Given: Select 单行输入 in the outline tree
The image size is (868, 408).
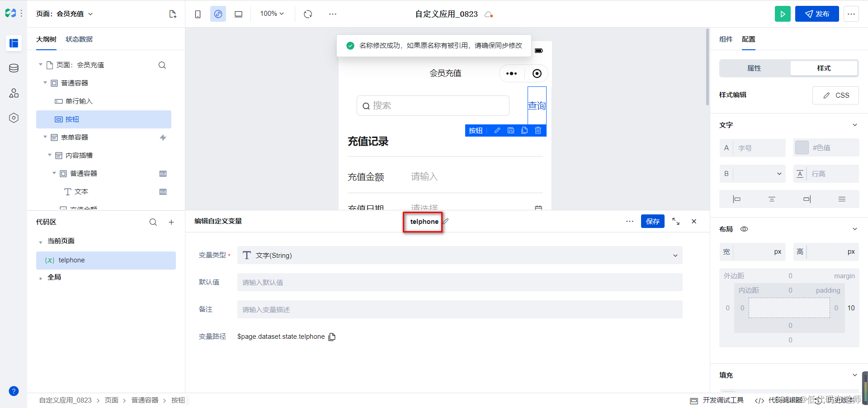Looking at the screenshot, I should [104, 101].
